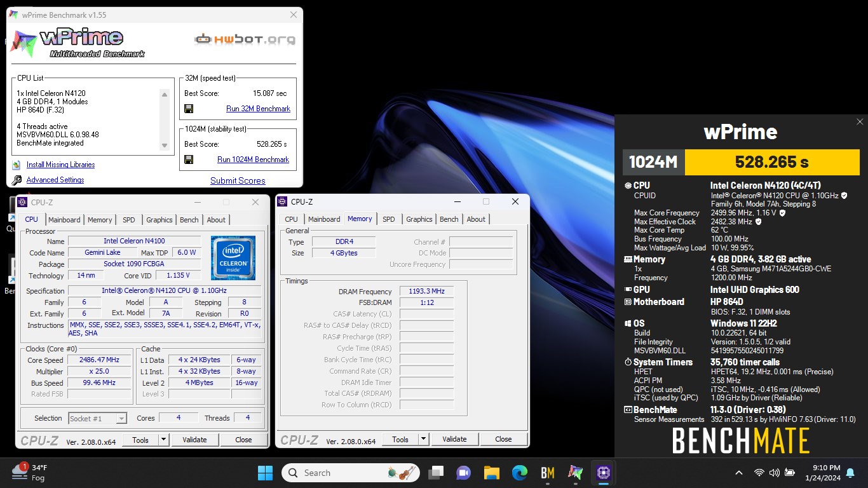Close the BenchMate wPrime result panel

860,122
